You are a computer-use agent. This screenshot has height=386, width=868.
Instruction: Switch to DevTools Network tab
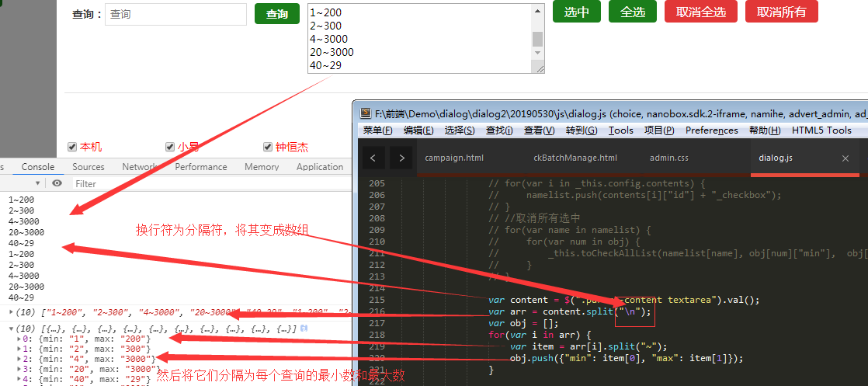point(140,167)
